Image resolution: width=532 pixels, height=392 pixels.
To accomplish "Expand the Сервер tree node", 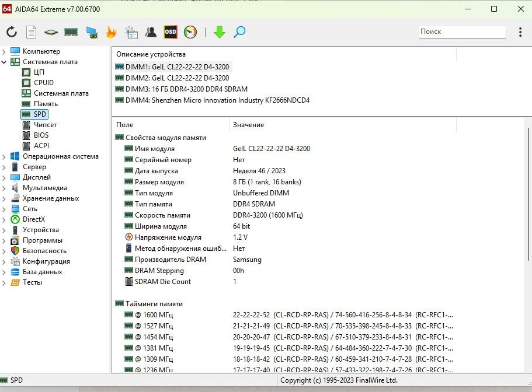I will (x=4, y=167).
